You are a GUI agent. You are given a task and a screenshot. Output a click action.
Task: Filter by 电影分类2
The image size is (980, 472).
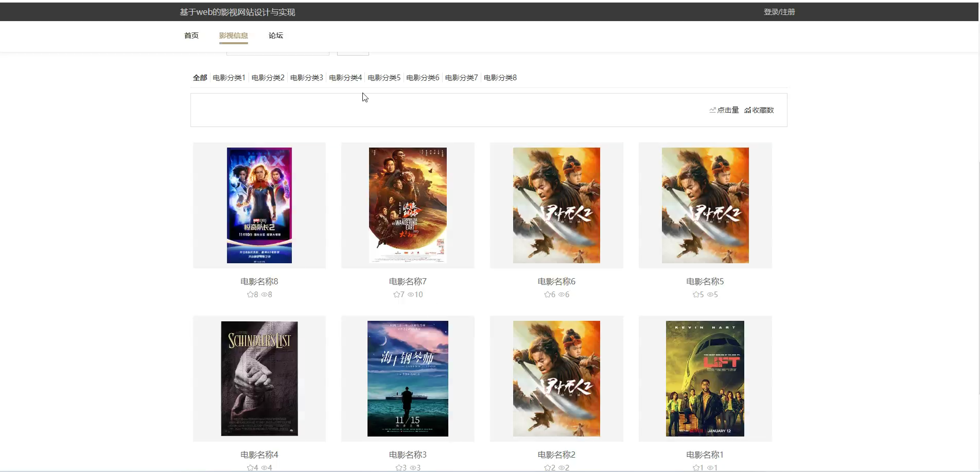pos(268,78)
